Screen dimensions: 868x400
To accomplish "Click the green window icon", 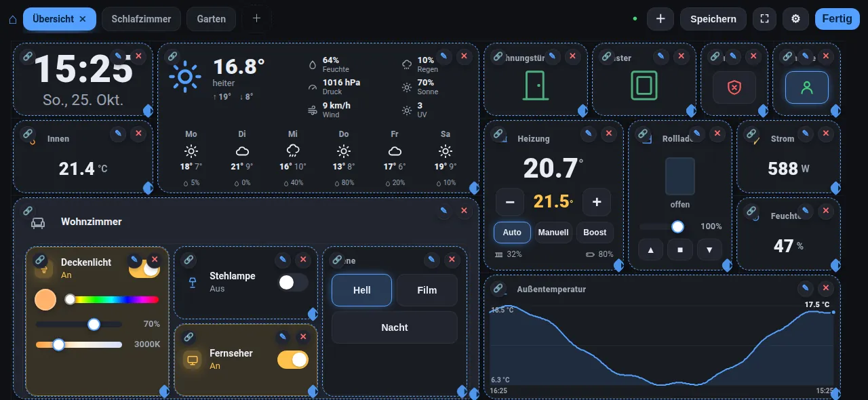I will (x=644, y=86).
